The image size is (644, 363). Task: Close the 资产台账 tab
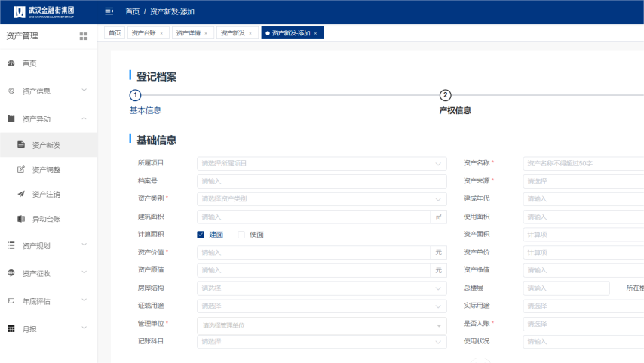(161, 33)
